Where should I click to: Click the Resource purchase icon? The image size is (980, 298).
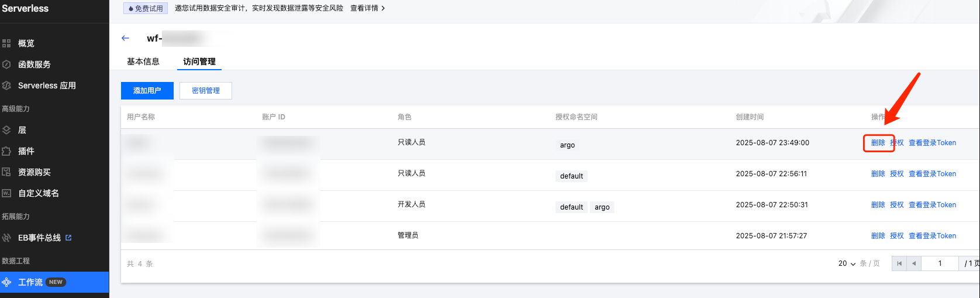click(x=6, y=172)
